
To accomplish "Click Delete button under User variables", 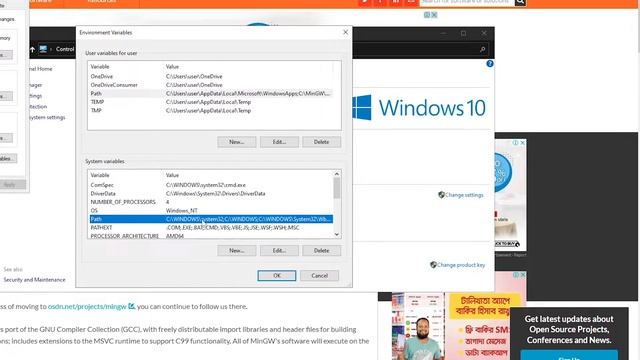I will pyautogui.click(x=321, y=142).
